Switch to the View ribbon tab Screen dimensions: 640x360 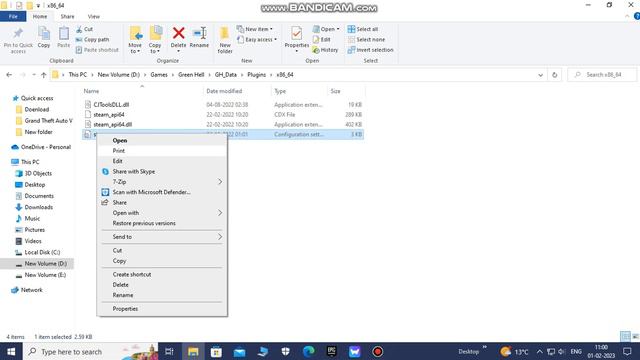click(93, 16)
